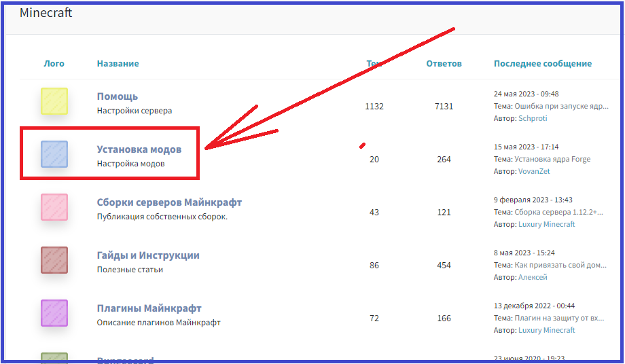Click the replies count 7131

coord(444,107)
